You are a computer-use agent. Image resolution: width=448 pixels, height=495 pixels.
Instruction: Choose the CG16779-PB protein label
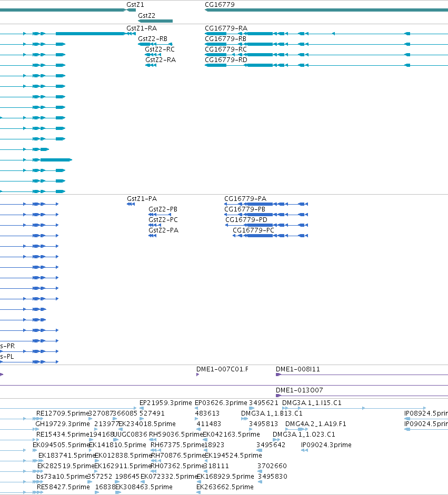[245, 209]
